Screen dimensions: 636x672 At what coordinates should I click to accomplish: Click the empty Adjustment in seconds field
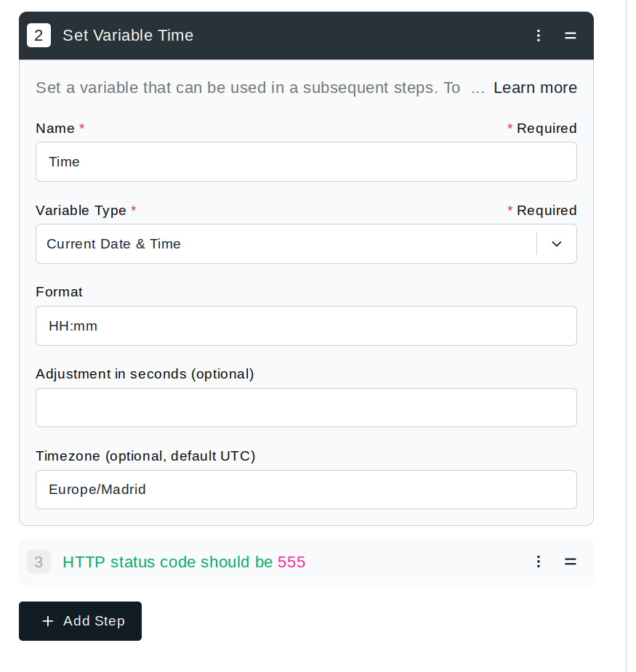click(x=306, y=408)
